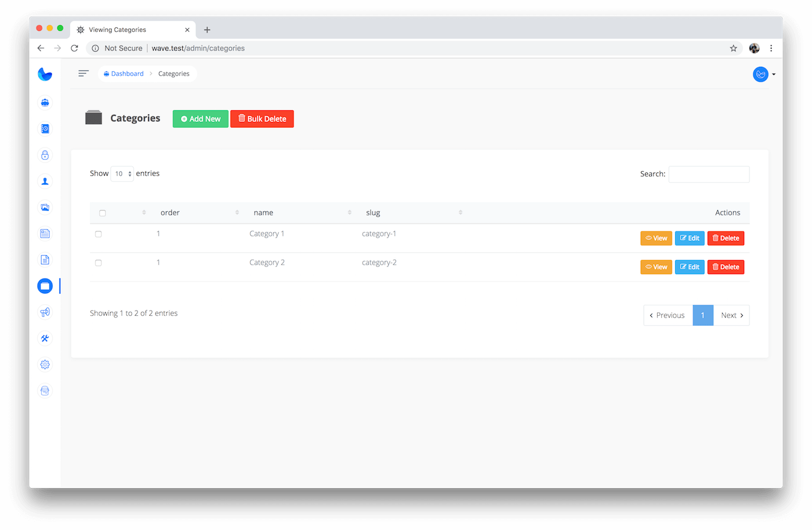Select the Category 1 row checkbox
This screenshot has height=530, width=812.
pos(99,234)
